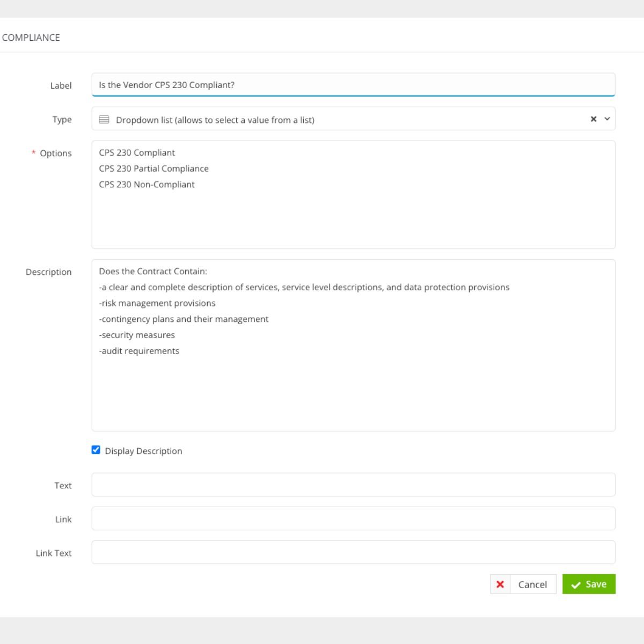
Task: Uncheck the Display Description checkbox
Action: click(96, 450)
